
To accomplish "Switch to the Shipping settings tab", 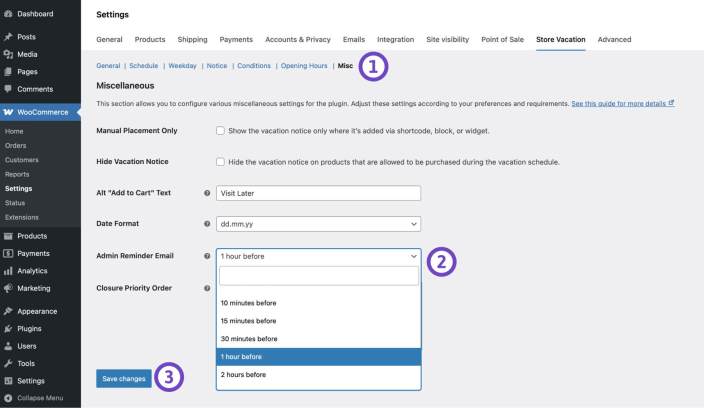I will [x=192, y=39].
